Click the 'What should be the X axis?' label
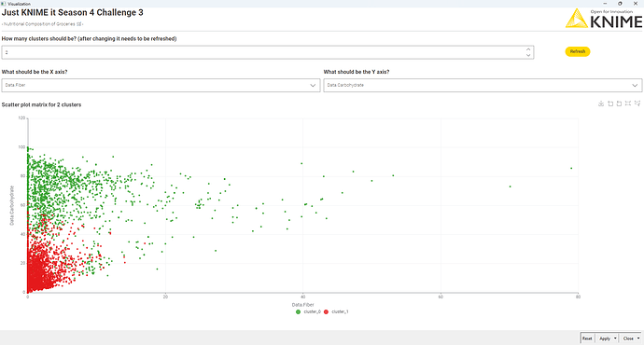 (x=35, y=72)
